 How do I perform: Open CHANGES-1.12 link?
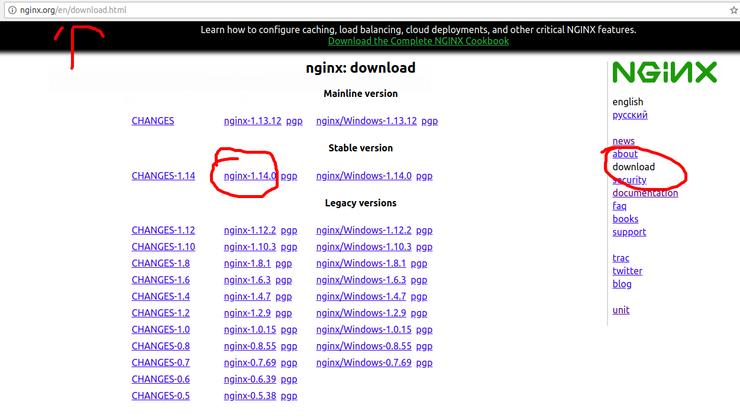point(163,230)
